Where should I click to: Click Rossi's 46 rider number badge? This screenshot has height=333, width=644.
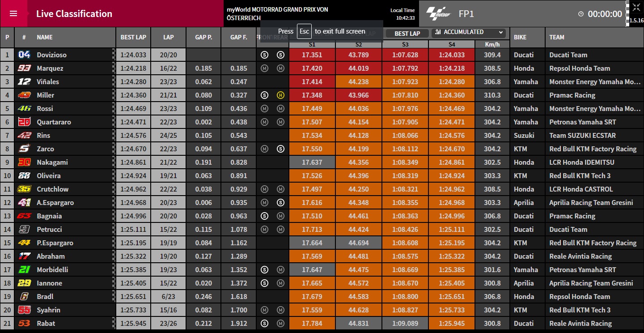pyautogui.click(x=24, y=108)
